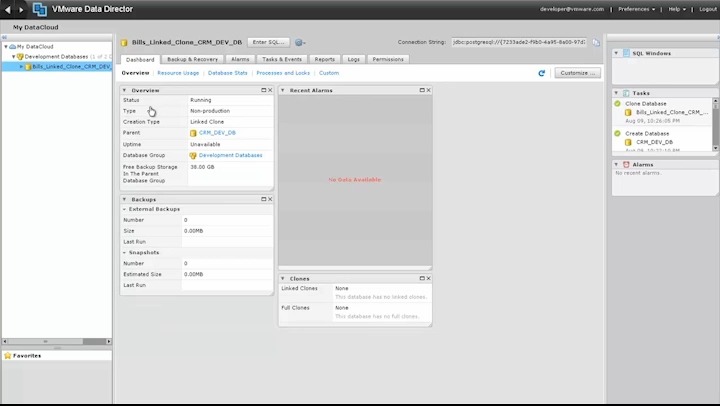The image size is (720, 406).
Task: Collapse the Recent Alarms panel triangle
Action: point(283,90)
